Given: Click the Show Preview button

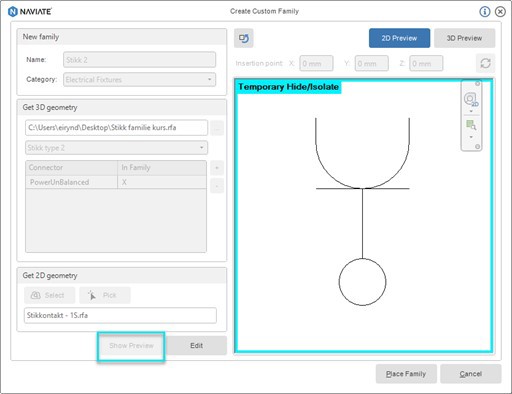Looking at the screenshot, I should coord(131,346).
